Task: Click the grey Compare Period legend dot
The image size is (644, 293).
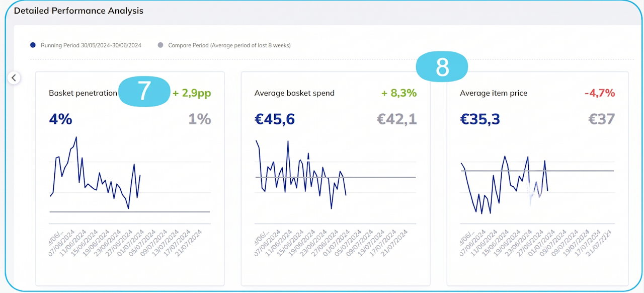Action: (x=160, y=45)
